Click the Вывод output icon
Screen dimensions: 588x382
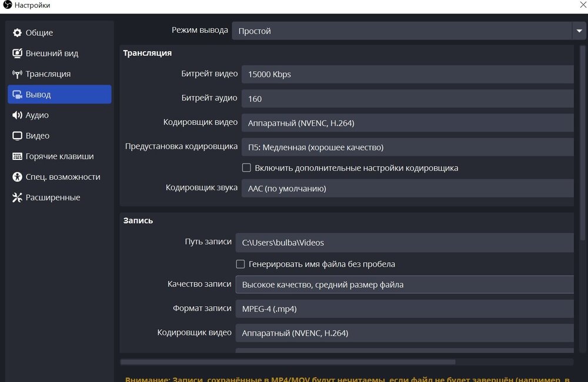(17, 95)
